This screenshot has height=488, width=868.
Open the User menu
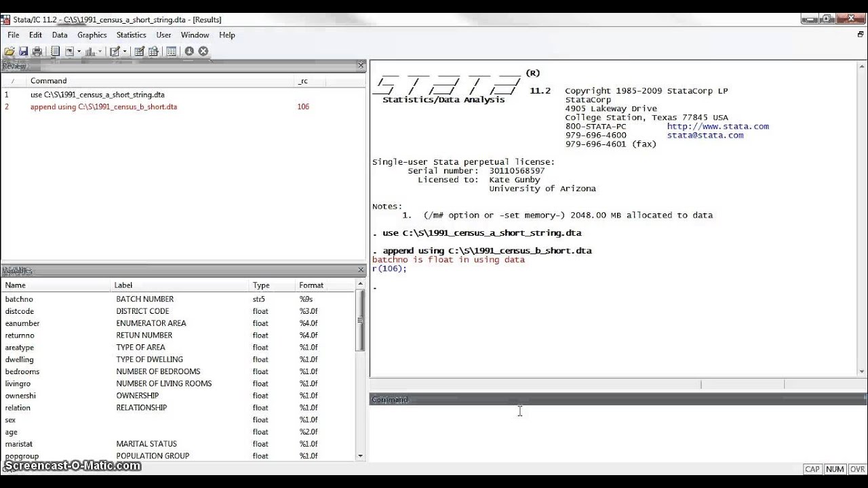164,35
